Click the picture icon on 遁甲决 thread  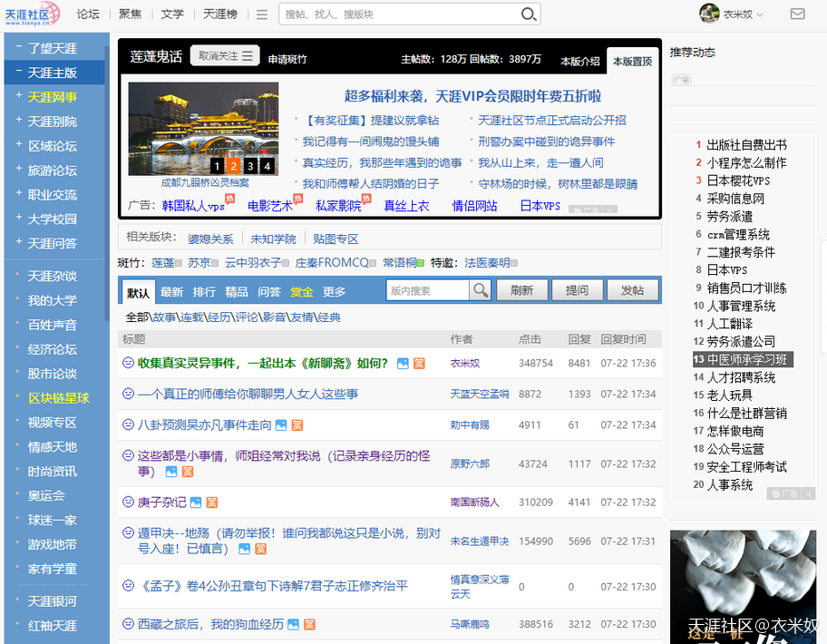click(244, 549)
